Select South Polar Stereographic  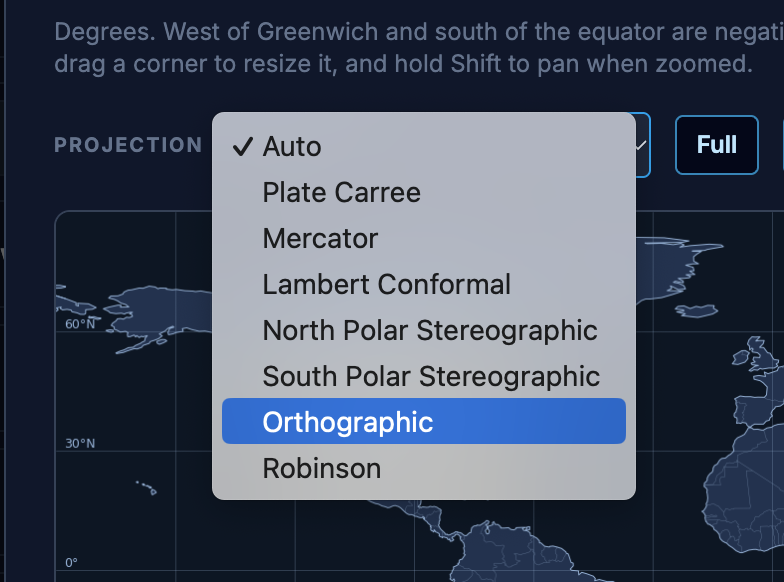[424, 376]
